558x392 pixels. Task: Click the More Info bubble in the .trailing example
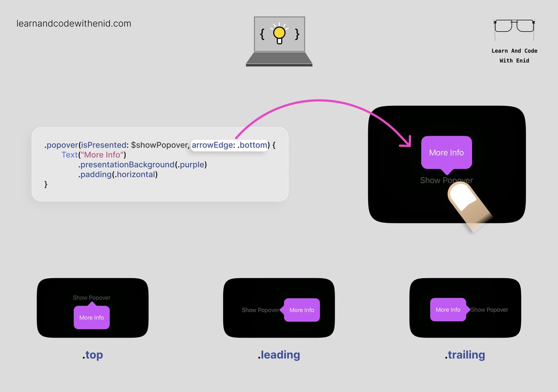point(448,310)
